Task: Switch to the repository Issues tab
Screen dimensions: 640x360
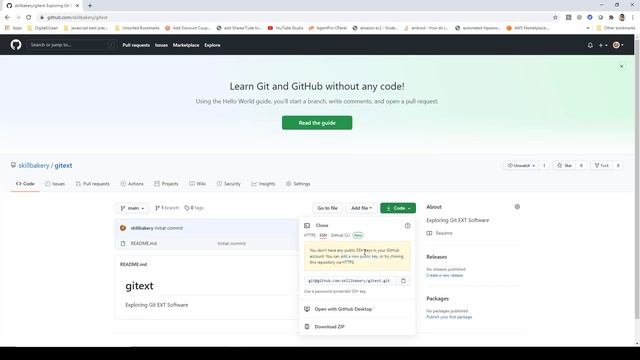Action: pos(55,184)
